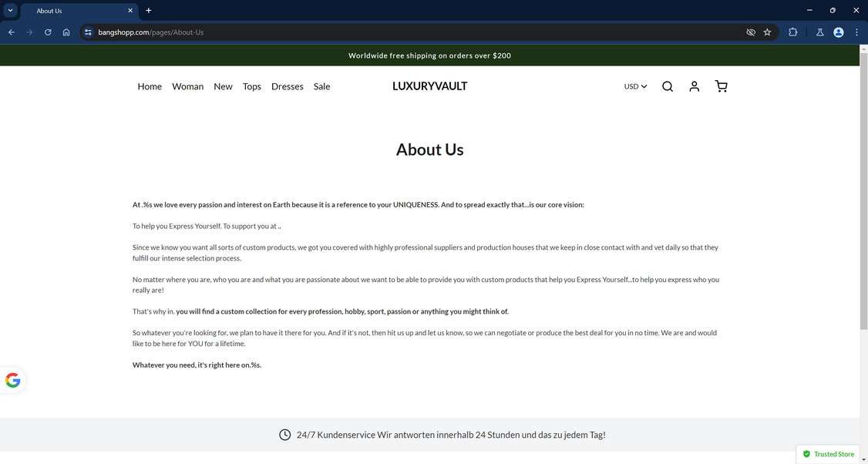
Task: Click the crossed-out eye tracking icon
Action: (751, 32)
